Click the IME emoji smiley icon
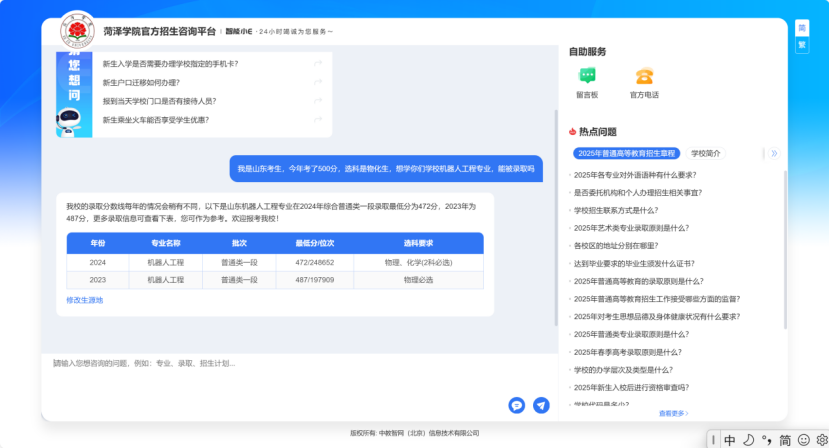Screen dimensions: 829x448 pyautogui.click(x=804, y=440)
